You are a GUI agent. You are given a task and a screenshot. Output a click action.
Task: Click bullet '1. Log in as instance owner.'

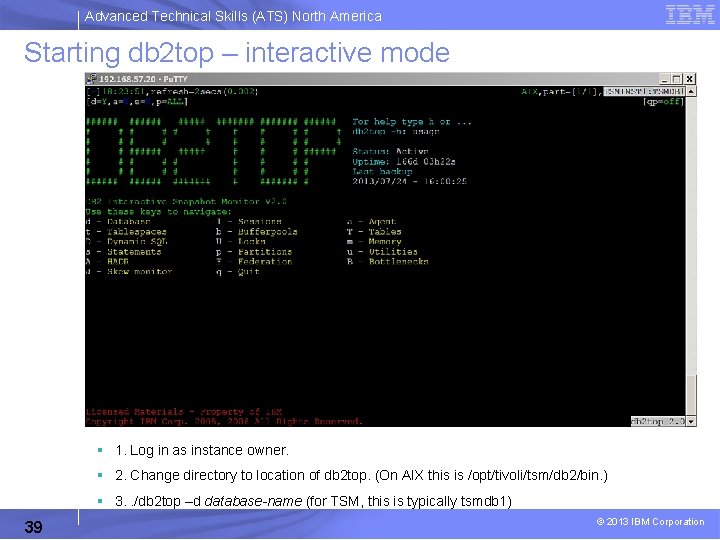coord(202,450)
